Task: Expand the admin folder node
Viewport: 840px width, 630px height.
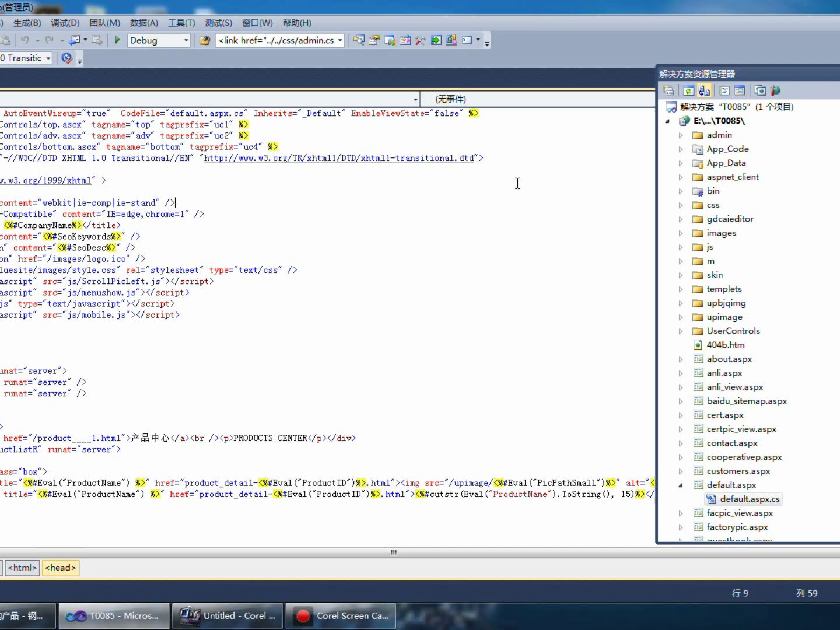Action: coord(680,135)
